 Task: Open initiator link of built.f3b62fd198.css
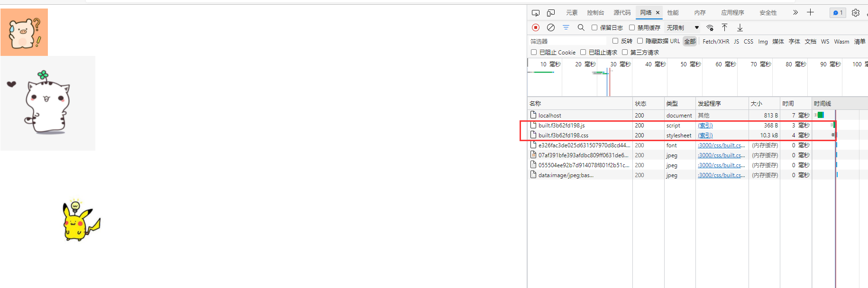tap(705, 135)
